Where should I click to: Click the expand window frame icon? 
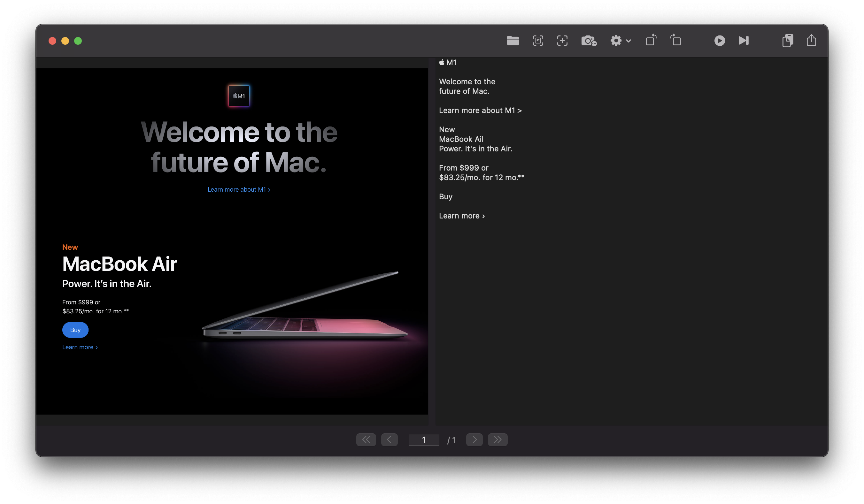(x=538, y=40)
